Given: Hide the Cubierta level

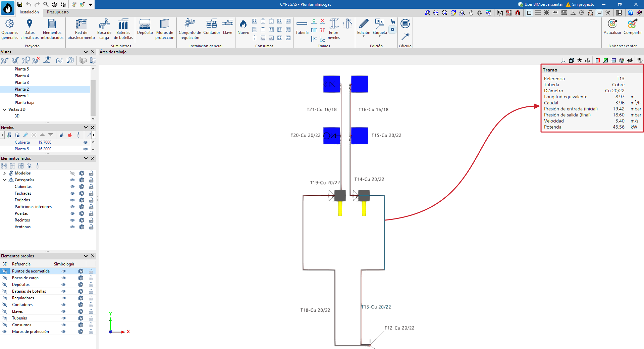Looking at the screenshot, I should tap(86, 142).
